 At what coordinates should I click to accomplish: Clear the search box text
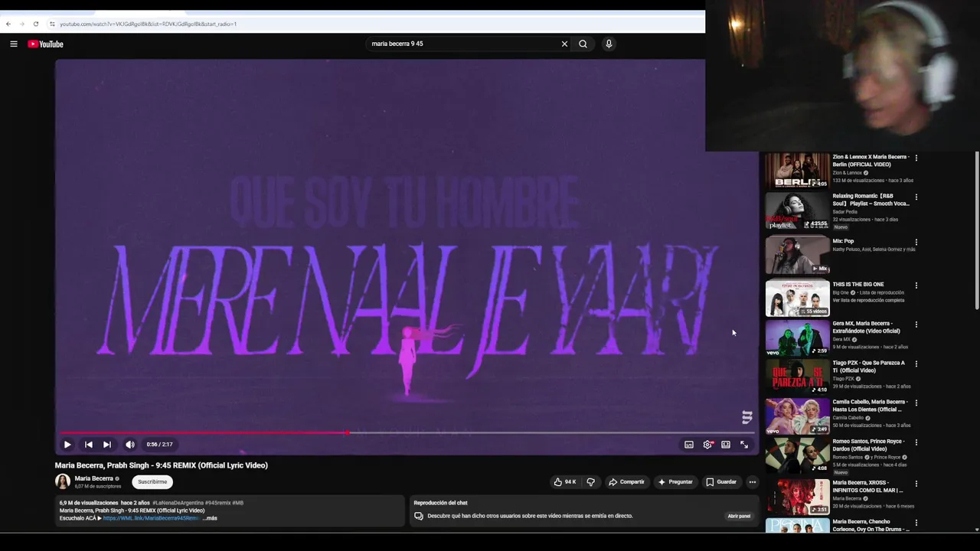pos(564,44)
